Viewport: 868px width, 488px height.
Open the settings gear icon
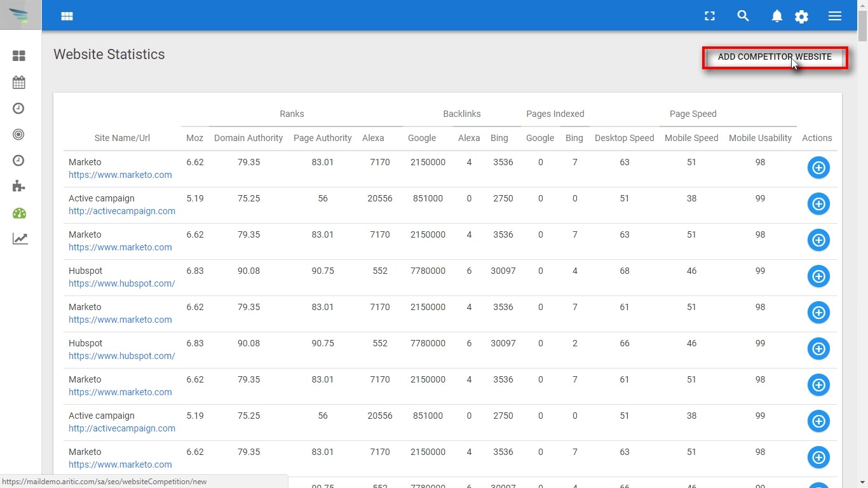point(802,17)
